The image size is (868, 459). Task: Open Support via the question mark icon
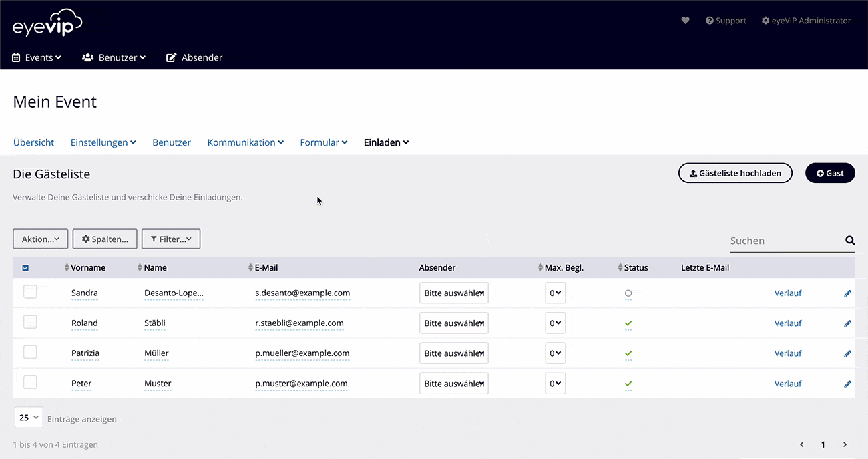point(709,20)
